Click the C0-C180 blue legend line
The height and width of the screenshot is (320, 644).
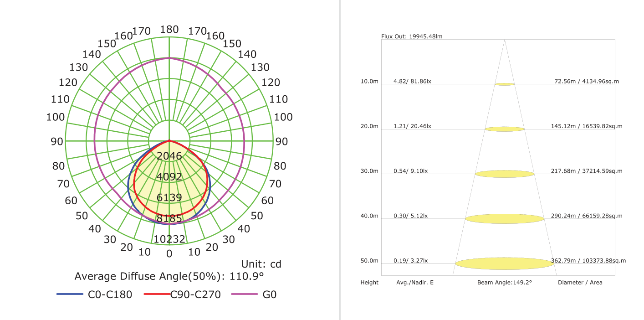click(x=70, y=294)
